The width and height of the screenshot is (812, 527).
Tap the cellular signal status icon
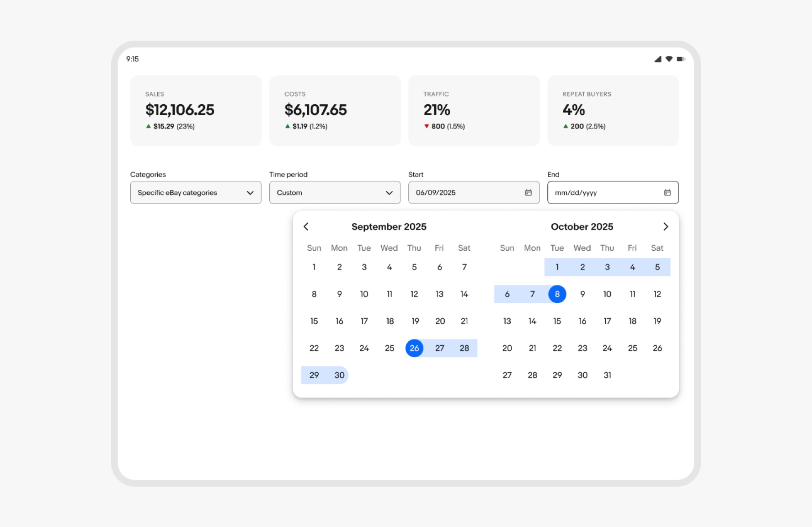pos(657,59)
